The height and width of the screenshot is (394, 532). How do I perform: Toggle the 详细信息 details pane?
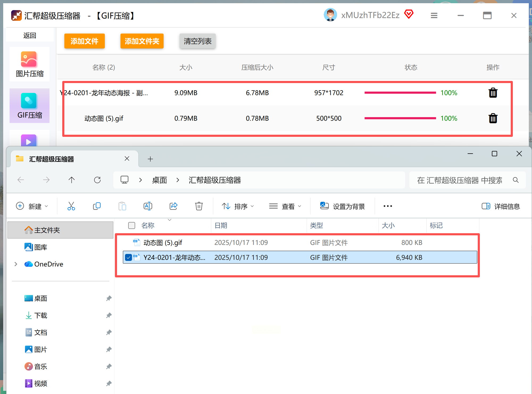(501, 206)
